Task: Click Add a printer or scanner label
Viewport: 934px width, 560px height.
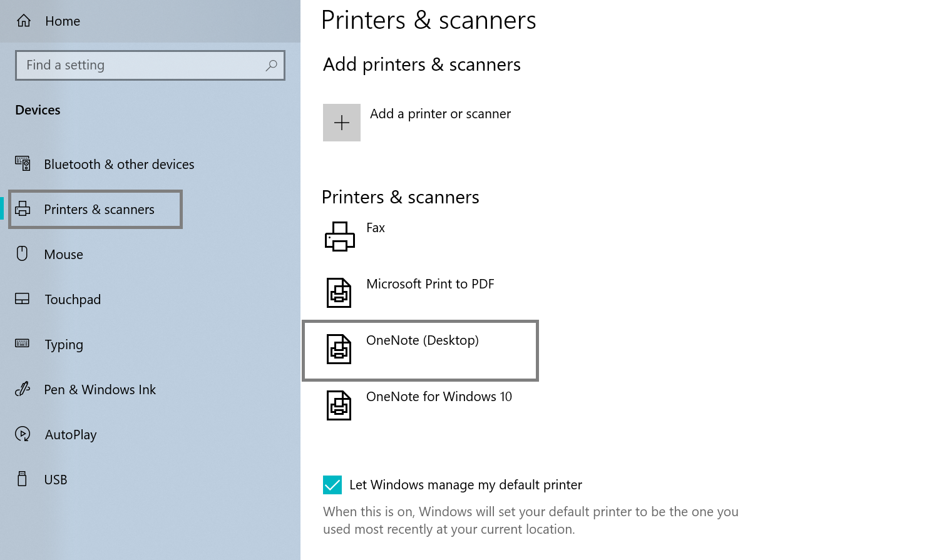Action: click(440, 114)
